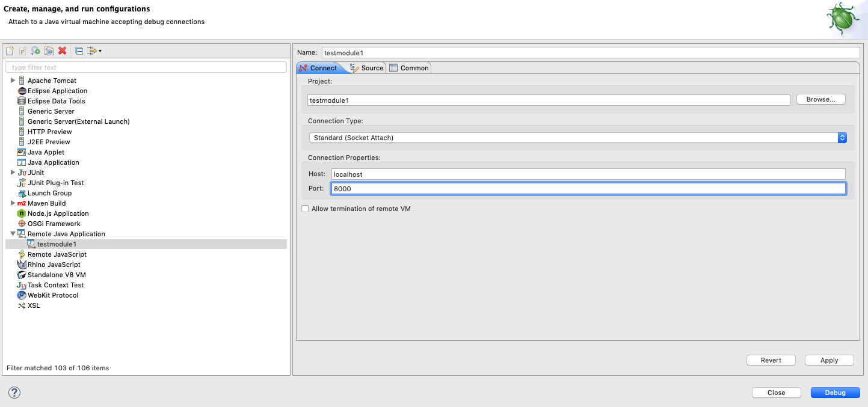The image size is (868, 407).
Task: Switch to the Source tab
Action: (366, 68)
